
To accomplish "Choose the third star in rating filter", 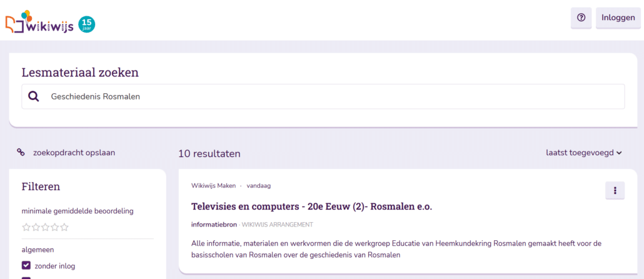I will click(45, 227).
